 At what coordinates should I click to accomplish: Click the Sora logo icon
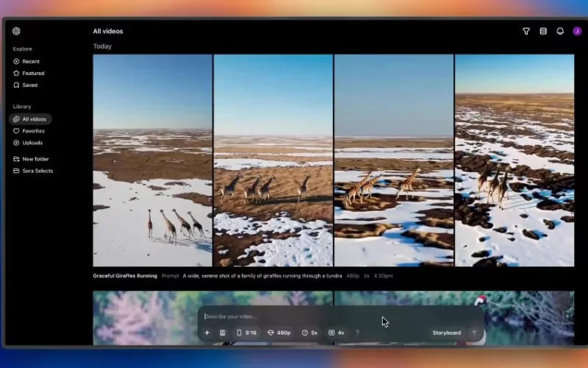tap(16, 31)
